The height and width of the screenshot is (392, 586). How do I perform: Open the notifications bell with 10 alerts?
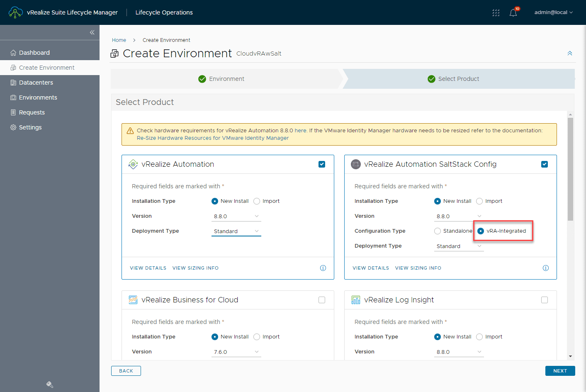[x=513, y=12]
